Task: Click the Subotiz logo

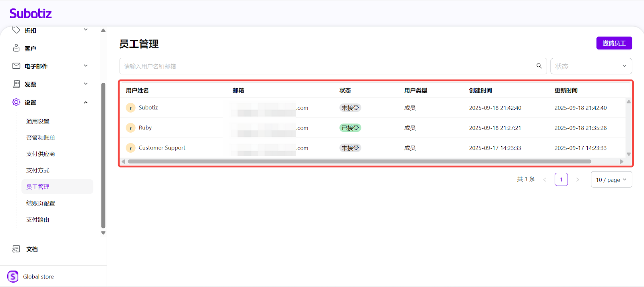Action: tap(31, 14)
